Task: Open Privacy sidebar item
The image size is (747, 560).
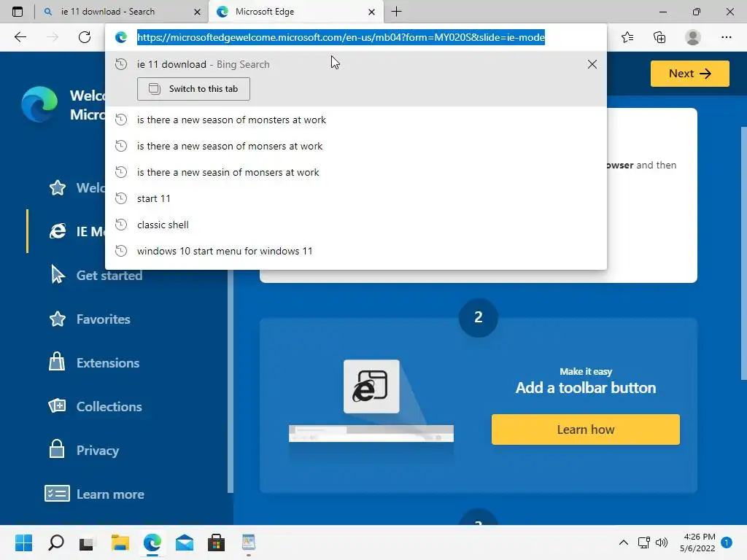Action: 84,451
